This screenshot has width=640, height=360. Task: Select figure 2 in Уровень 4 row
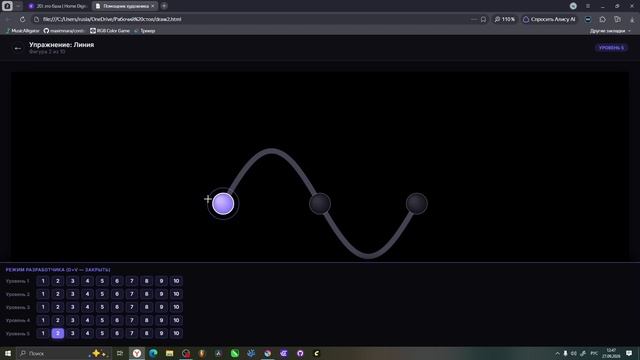click(58, 320)
